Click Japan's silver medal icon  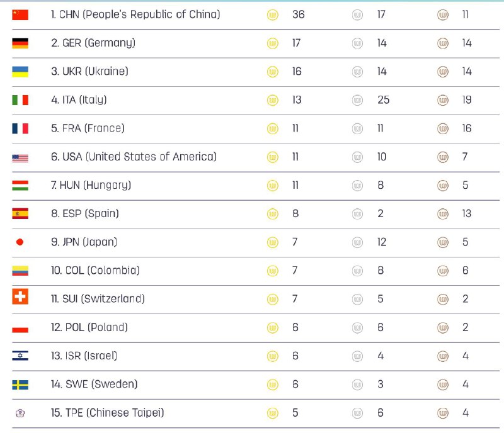[358, 242]
